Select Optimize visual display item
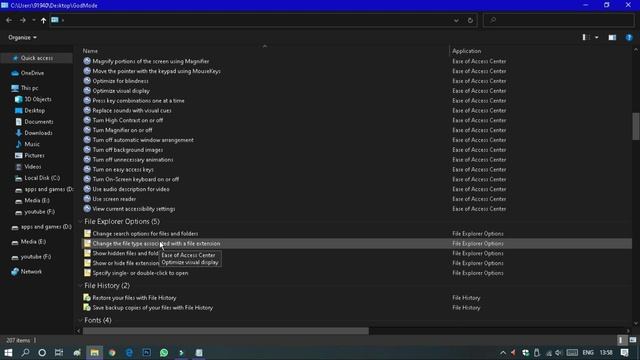 [121, 91]
